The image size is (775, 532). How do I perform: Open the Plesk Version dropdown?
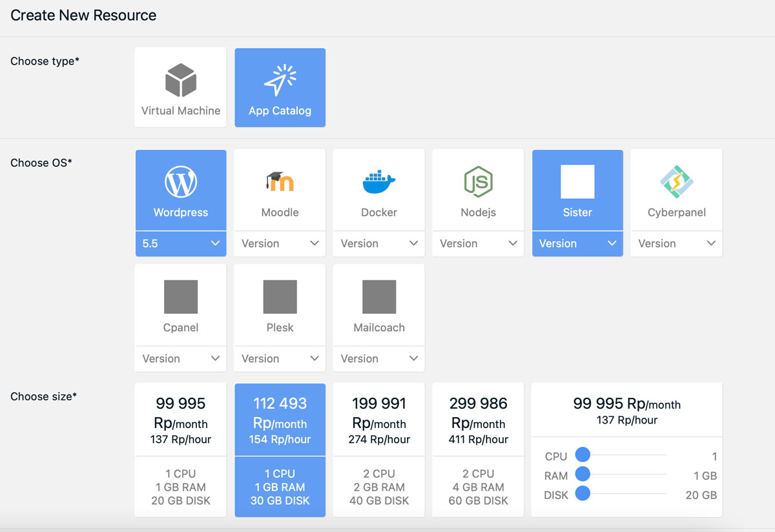coord(280,358)
